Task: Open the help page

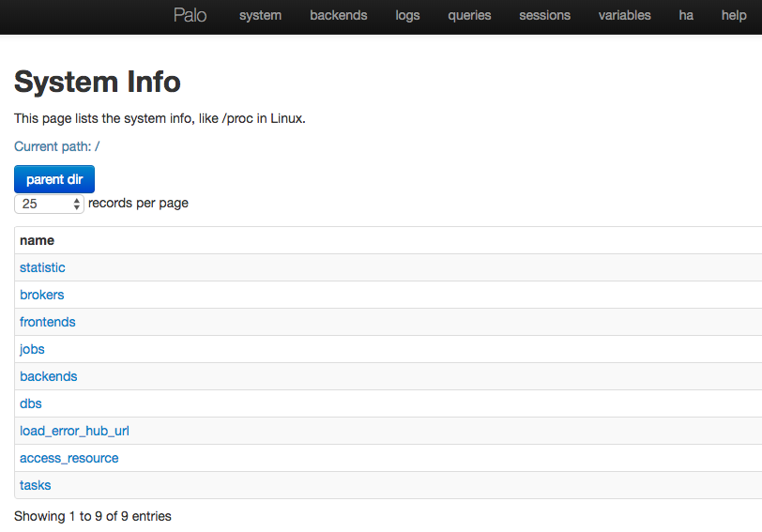Action: point(734,15)
